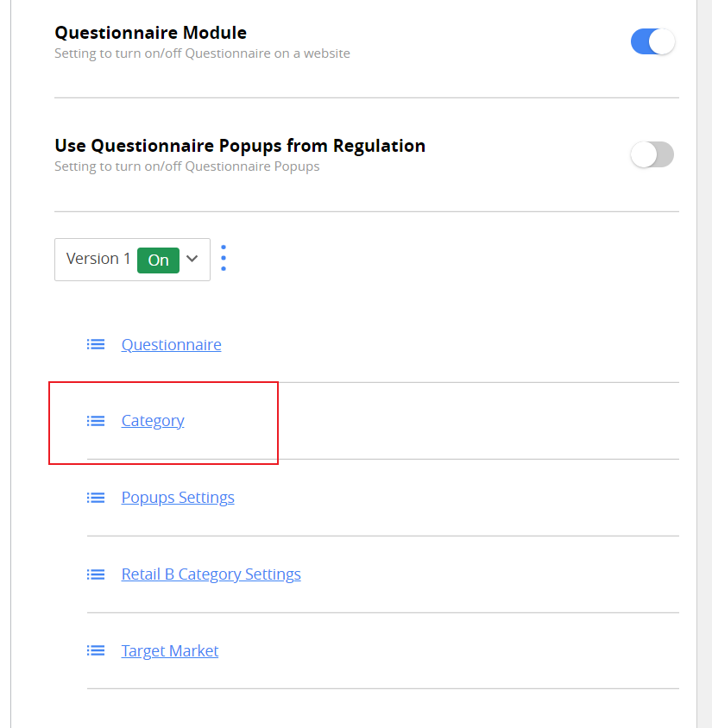Select the list icon beside Questionnaire

point(96,343)
